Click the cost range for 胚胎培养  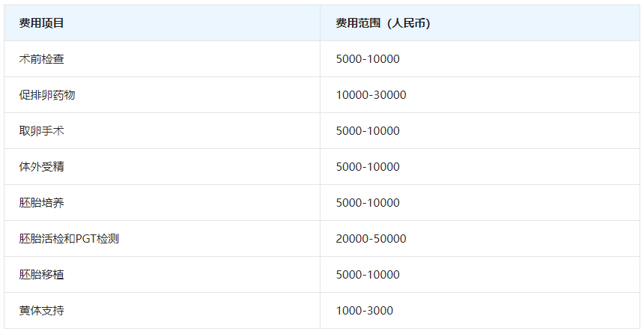point(368,203)
